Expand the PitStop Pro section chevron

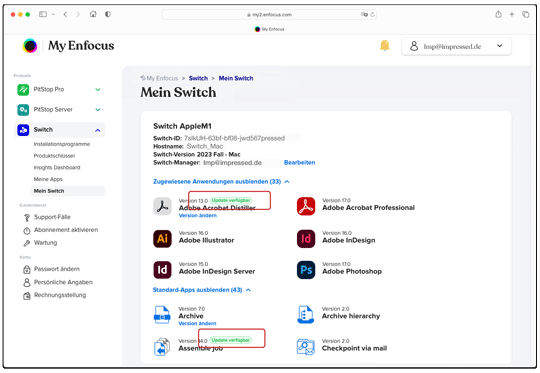pos(98,90)
